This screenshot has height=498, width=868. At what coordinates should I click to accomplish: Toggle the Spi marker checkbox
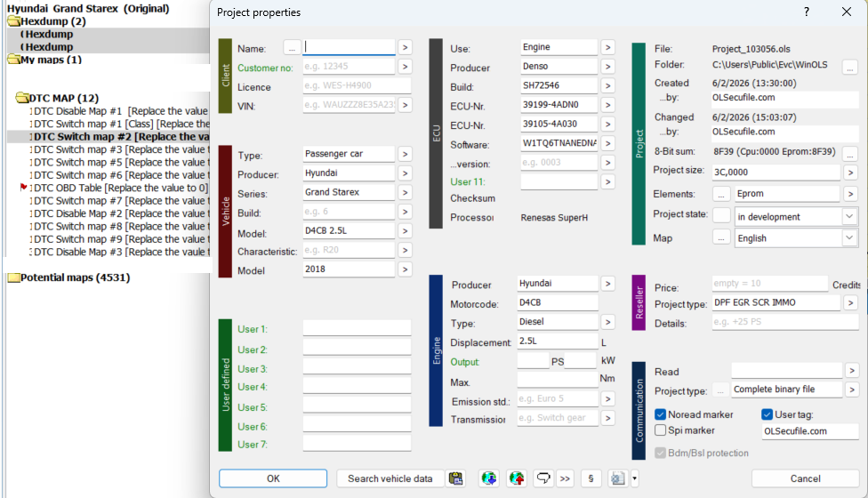(660, 430)
